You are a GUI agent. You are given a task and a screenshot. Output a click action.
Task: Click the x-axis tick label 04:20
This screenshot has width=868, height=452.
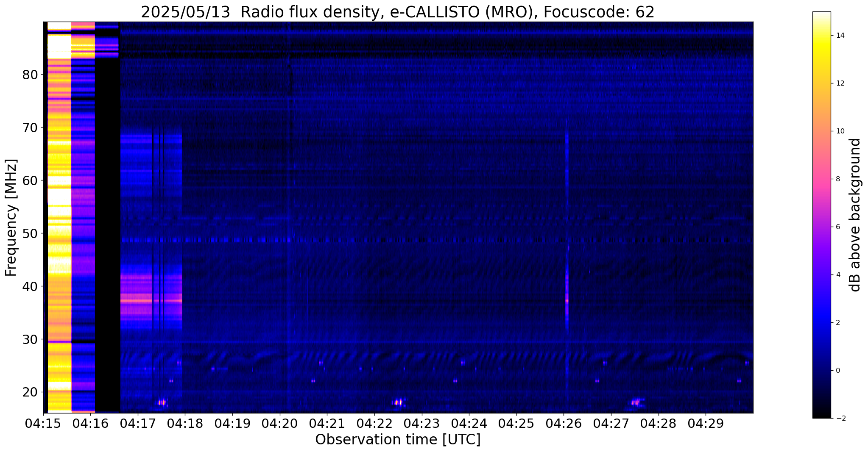tap(280, 423)
